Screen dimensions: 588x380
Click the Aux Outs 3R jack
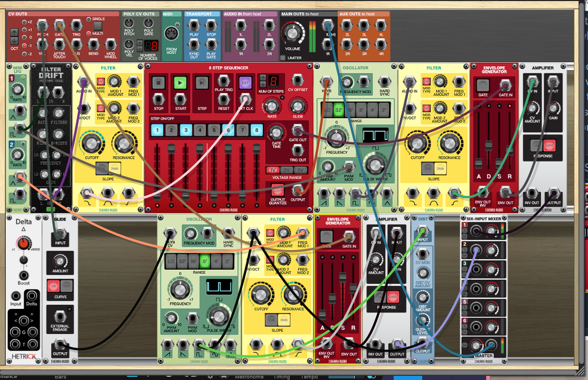tap(364, 44)
